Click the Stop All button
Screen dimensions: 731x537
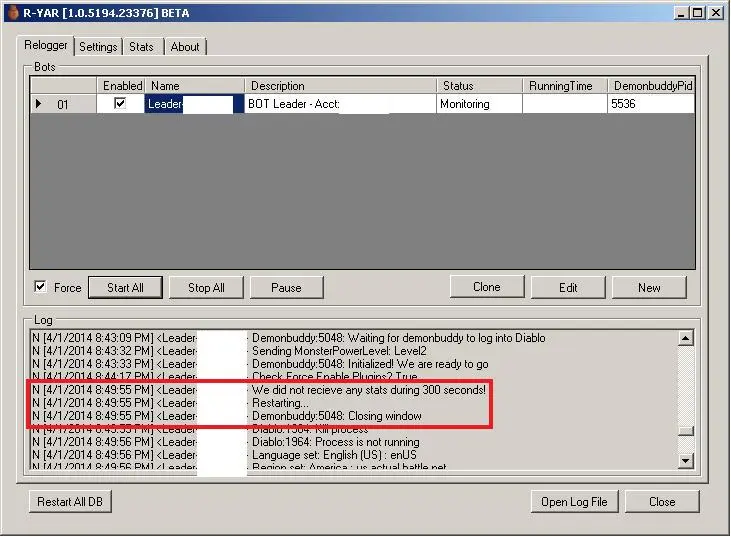pos(206,288)
